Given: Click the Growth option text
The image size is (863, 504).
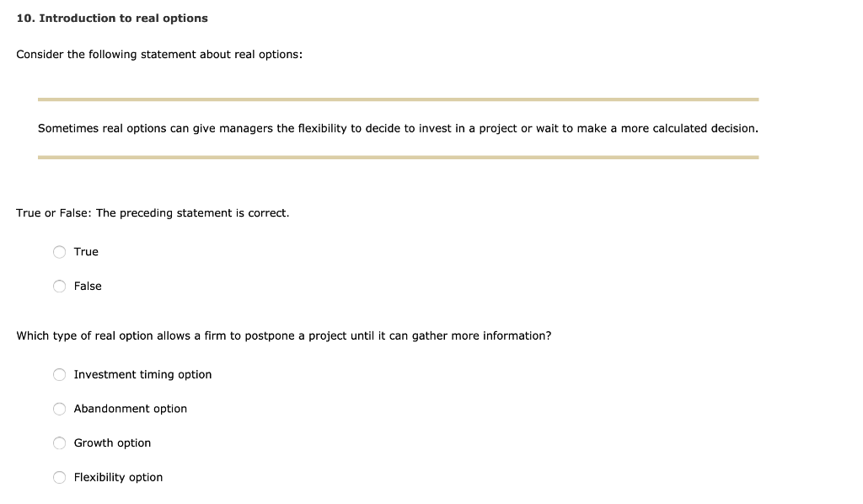Looking at the screenshot, I should coord(112,442).
